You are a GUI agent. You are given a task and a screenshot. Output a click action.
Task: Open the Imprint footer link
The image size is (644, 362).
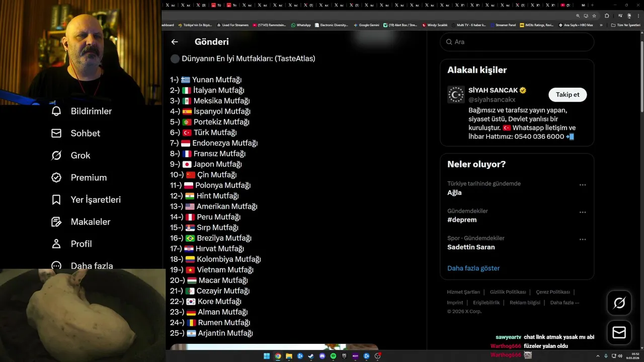pos(455,303)
